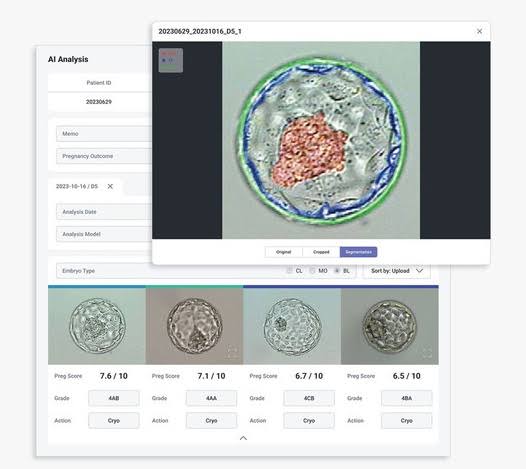Remove the 2023-10-16 / D5 tab
The image size is (526, 469).
pos(110,186)
